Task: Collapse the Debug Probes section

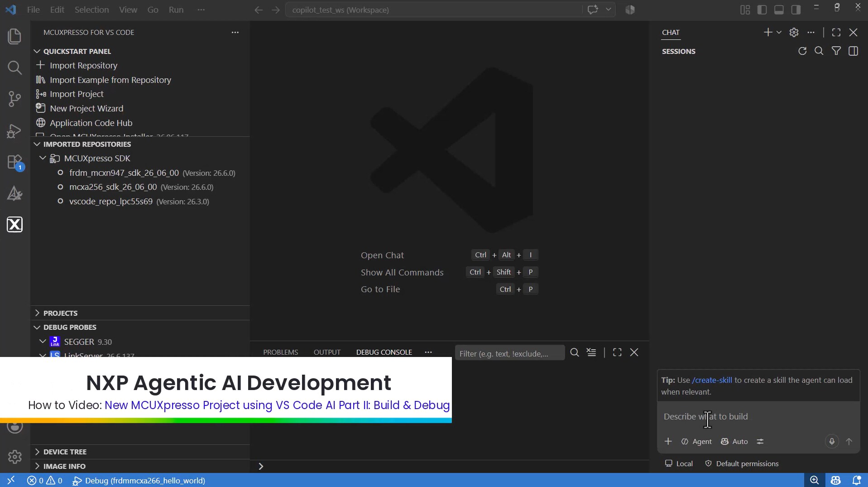Action: (37, 327)
